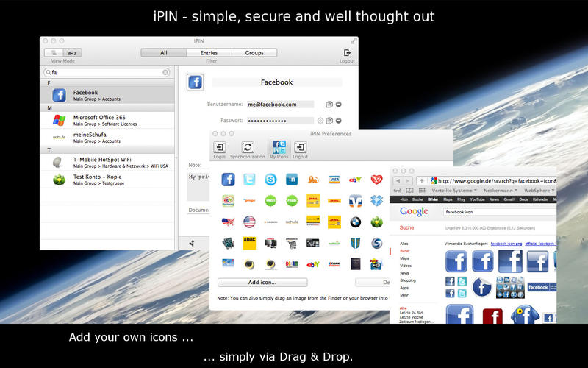Select the Groups filter segment

coord(254,53)
